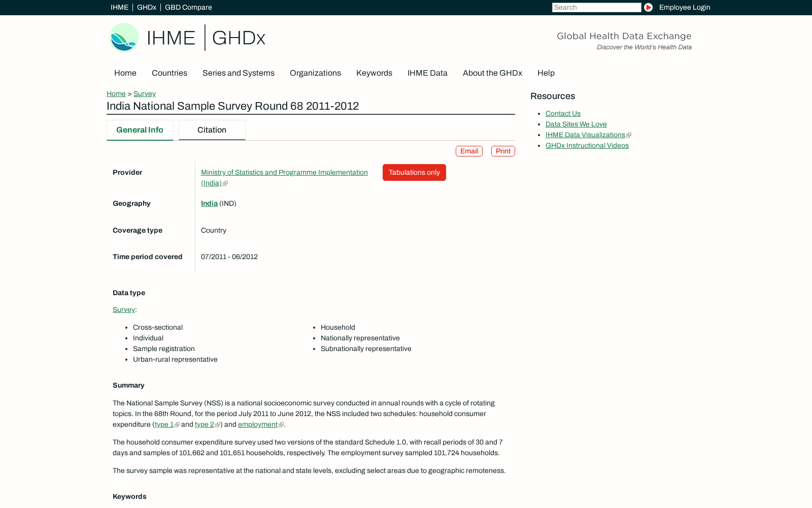Open About the GHDx menu item
Screen dimensions: 812x508
click(492, 73)
